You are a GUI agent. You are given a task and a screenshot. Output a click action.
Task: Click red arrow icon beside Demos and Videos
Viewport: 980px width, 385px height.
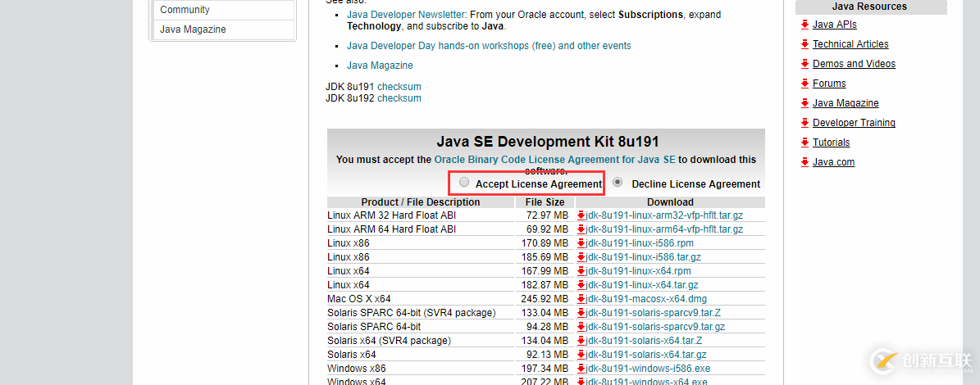805,64
